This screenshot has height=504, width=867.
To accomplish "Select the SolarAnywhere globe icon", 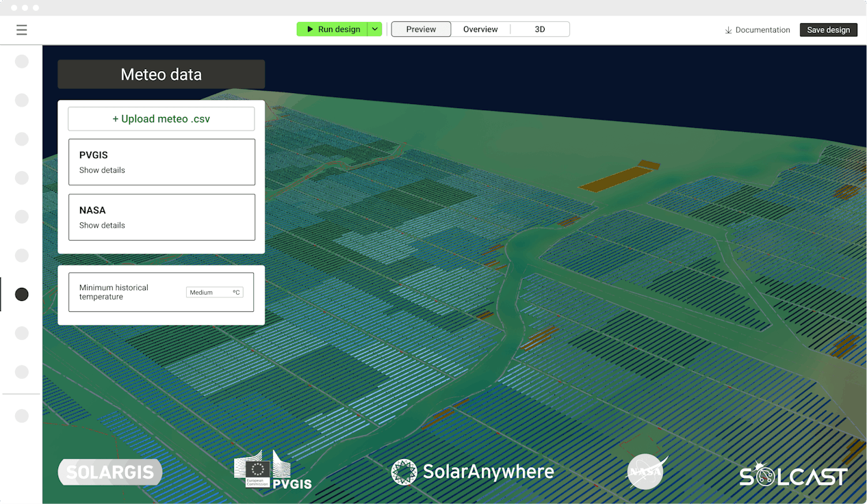I will [405, 472].
